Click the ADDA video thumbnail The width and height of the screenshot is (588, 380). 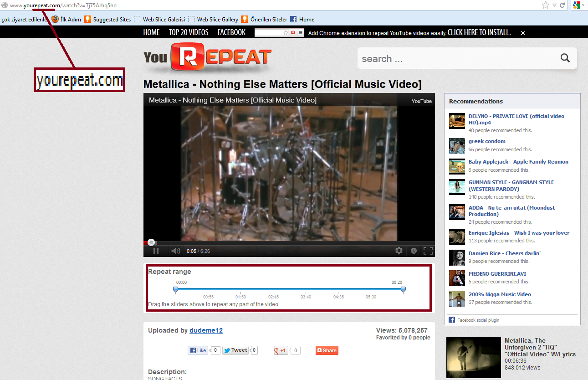457,212
